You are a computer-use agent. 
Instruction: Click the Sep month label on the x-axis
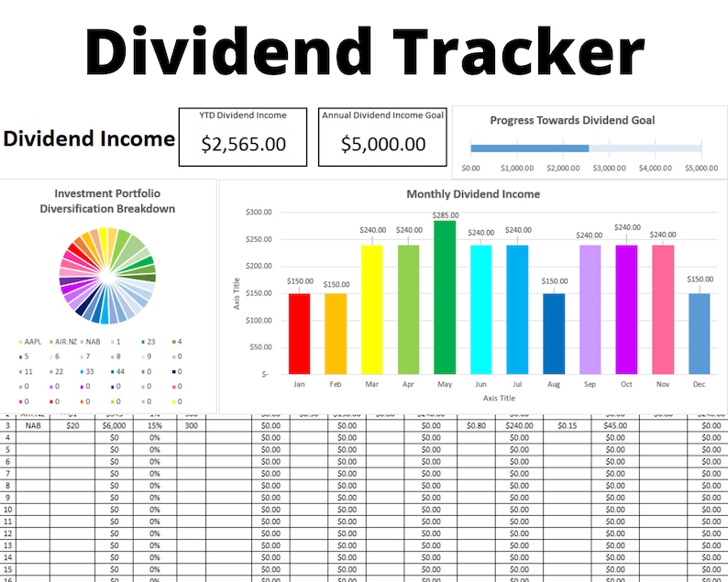(590, 384)
